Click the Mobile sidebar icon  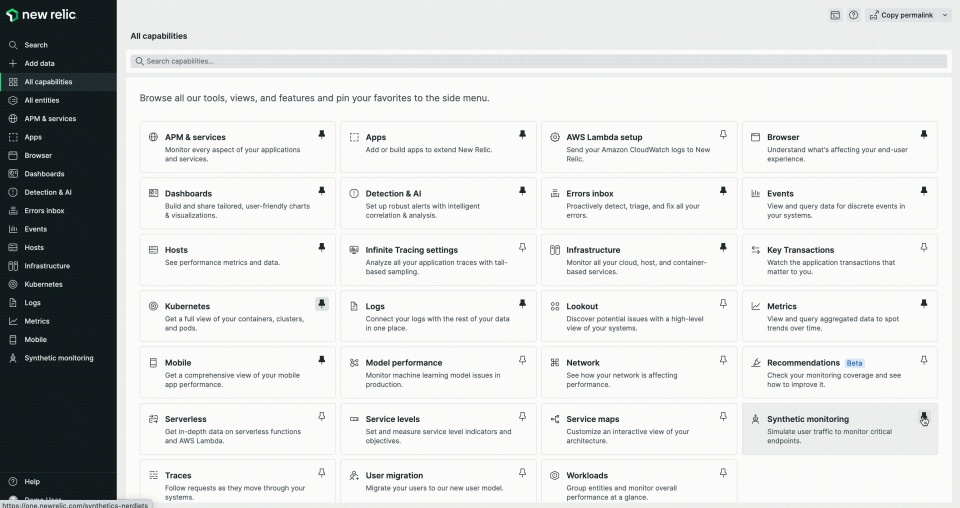point(13,339)
